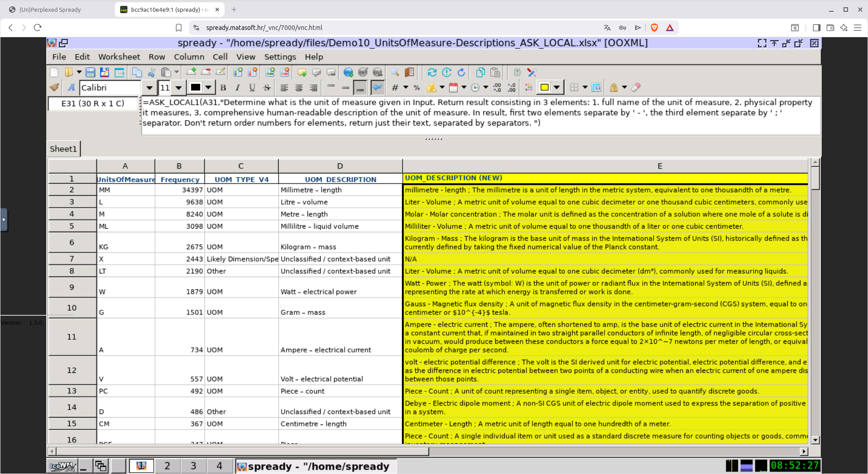Switch to the Sheet1 tab
The height and width of the screenshot is (474, 868).
pyautogui.click(x=63, y=149)
